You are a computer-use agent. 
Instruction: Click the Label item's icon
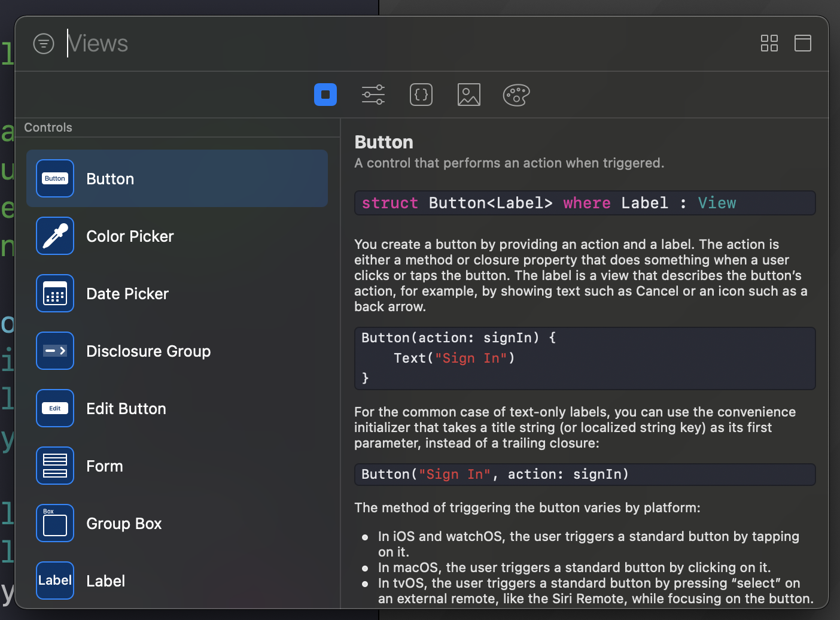tap(55, 581)
